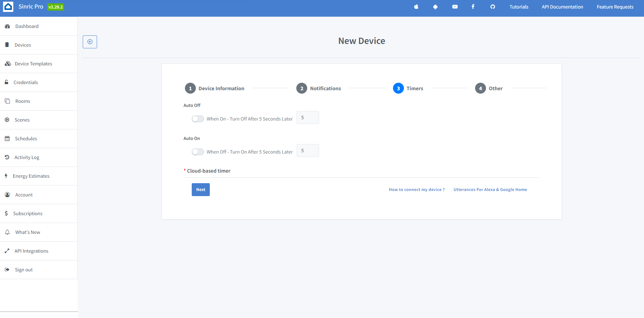644x318 pixels.
Task: Click the Subscriptions dollar icon
Action: tap(6, 213)
